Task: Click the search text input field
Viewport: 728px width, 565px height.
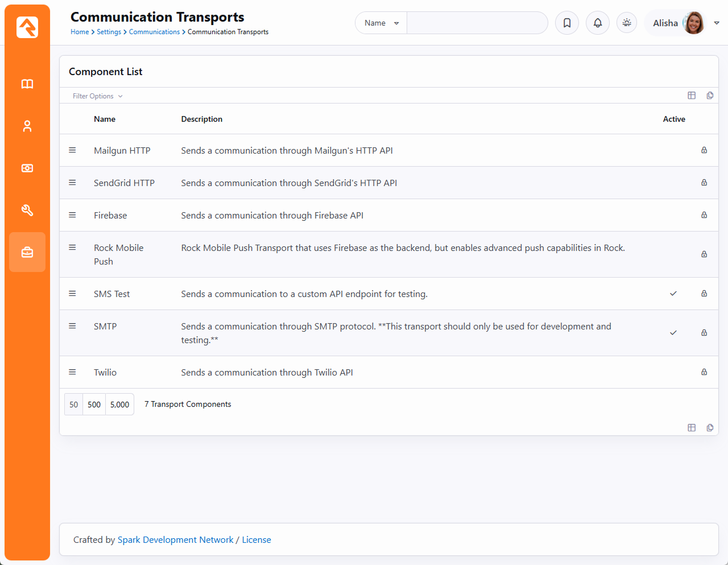Action: [x=477, y=23]
